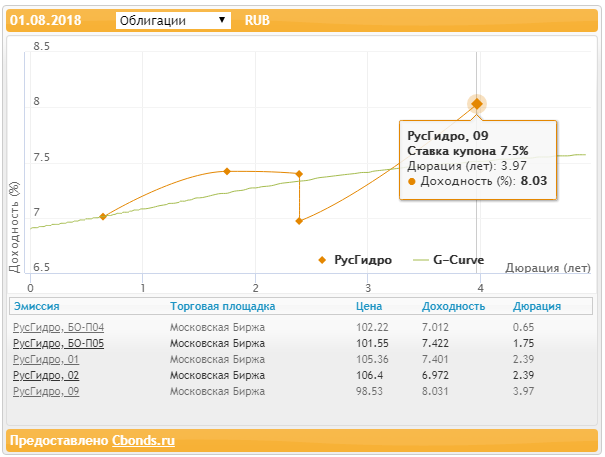Click the data point at duration 1.75
605x457 pixels.
(227, 171)
